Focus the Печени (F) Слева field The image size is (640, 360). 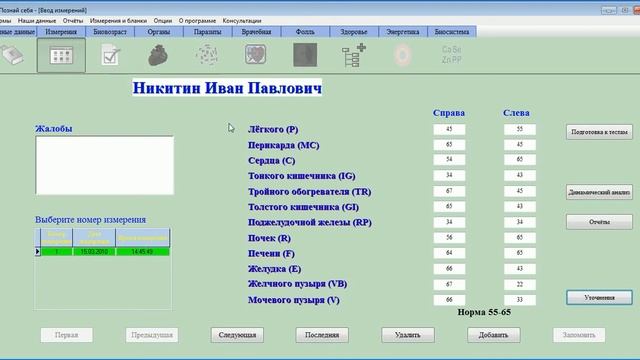point(520,253)
